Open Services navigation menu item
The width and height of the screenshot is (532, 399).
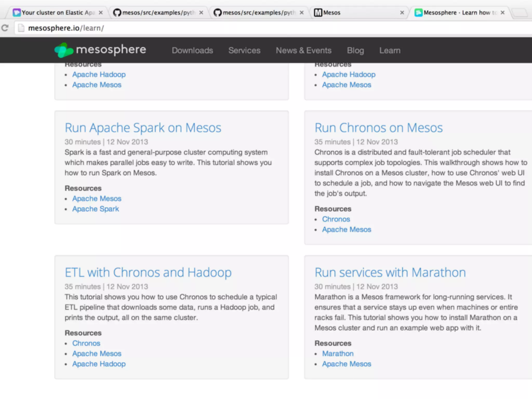244,50
